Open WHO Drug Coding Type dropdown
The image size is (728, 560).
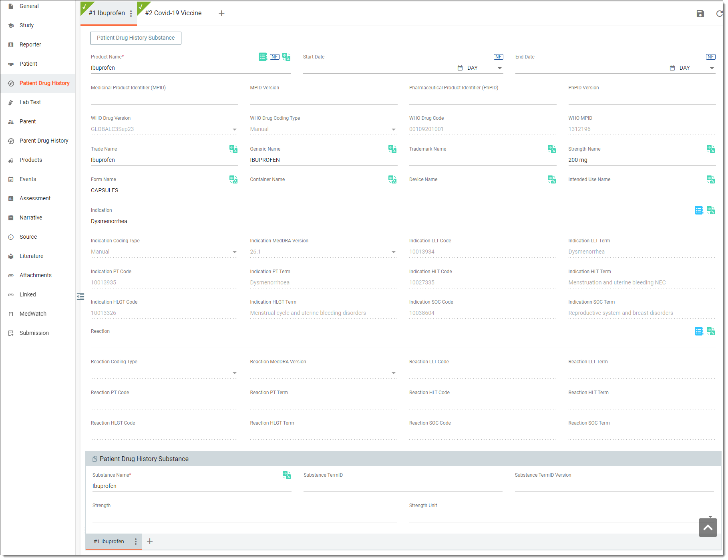[x=324, y=129]
